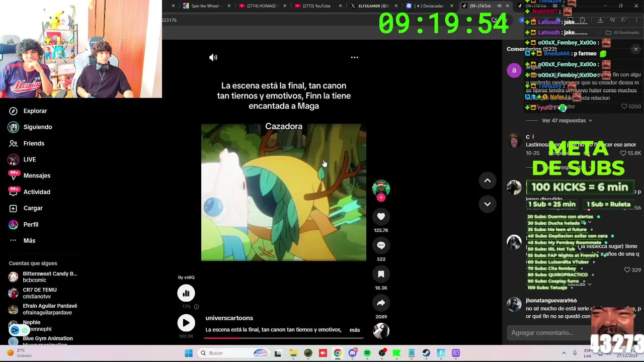Open the browser downloads icon
Screen dimensions: 644x362
pos(600,20)
